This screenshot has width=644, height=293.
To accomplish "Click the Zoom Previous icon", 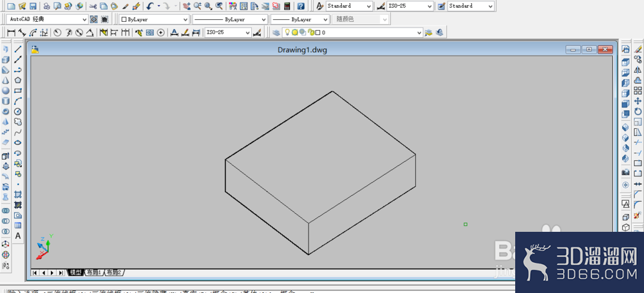I will (220, 6).
